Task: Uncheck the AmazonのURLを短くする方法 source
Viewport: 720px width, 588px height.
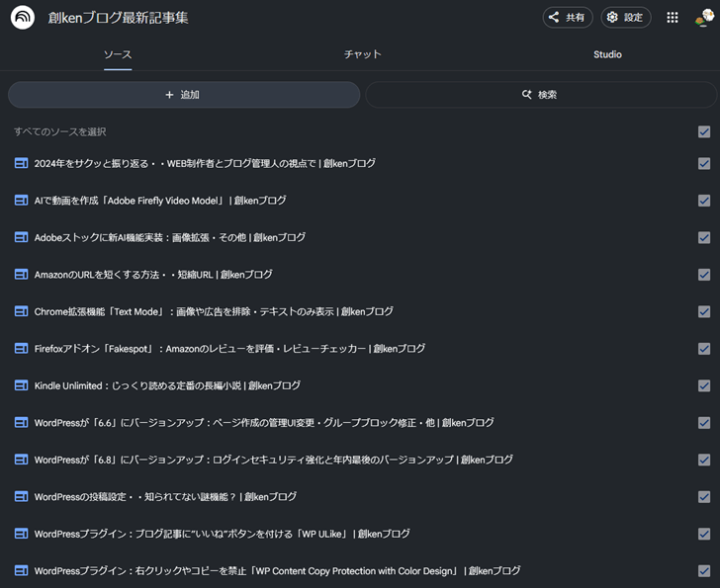Action: (x=704, y=275)
